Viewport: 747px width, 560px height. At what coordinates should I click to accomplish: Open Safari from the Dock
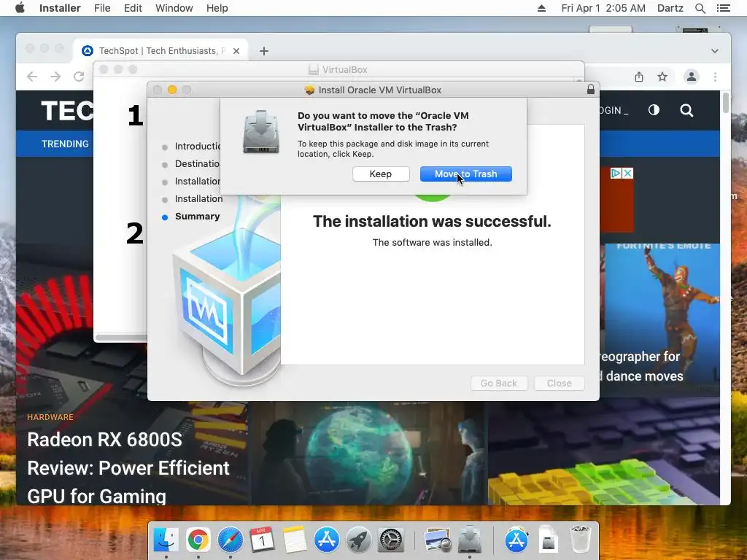(x=230, y=540)
